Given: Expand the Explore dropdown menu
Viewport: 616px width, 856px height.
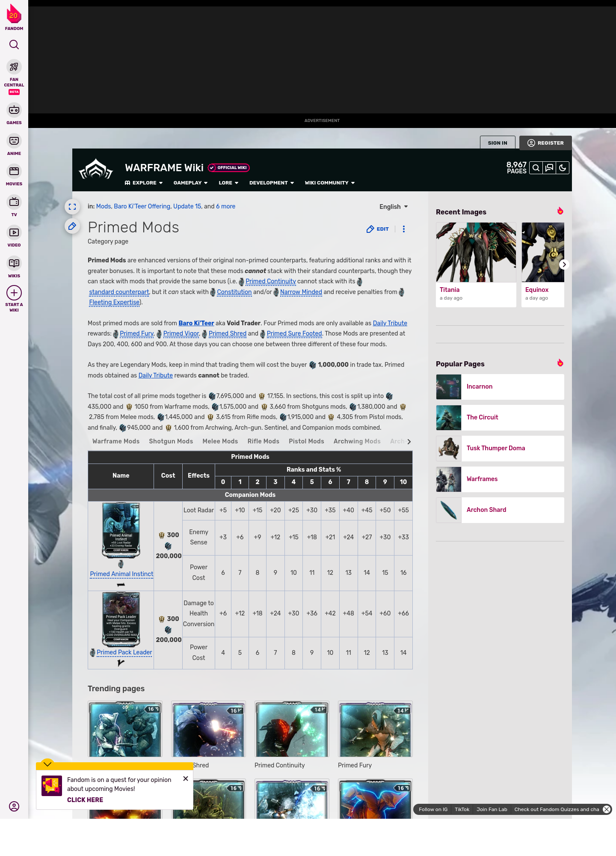Looking at the screenshot, I should [144, 183].
